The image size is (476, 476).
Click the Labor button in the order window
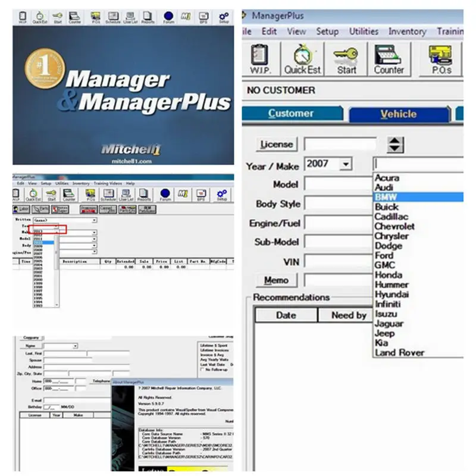[21, 209]
